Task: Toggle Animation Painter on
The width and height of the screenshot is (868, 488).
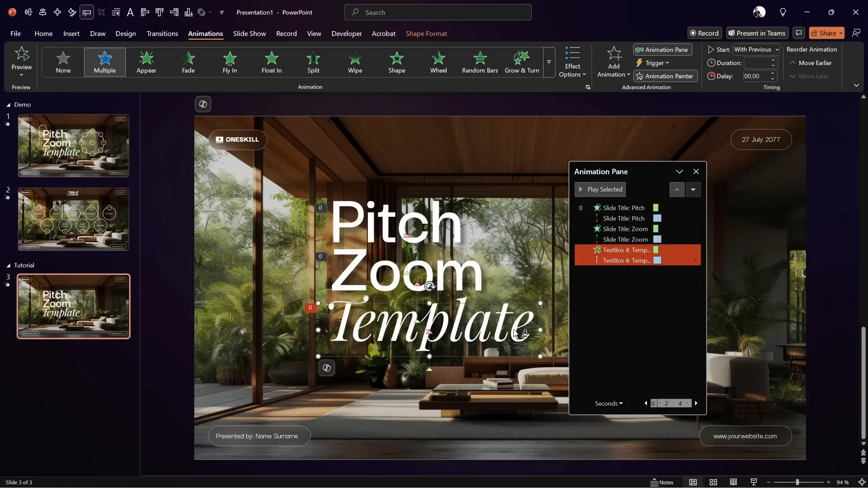Action: click(665, 76)
